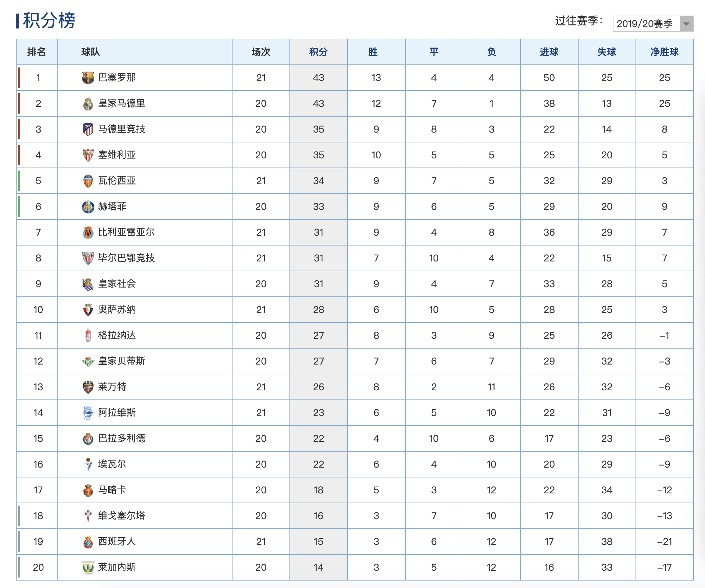Sort by the 积分 column header
The height and width of the screenshot is (588, 705).
(318, 52)
